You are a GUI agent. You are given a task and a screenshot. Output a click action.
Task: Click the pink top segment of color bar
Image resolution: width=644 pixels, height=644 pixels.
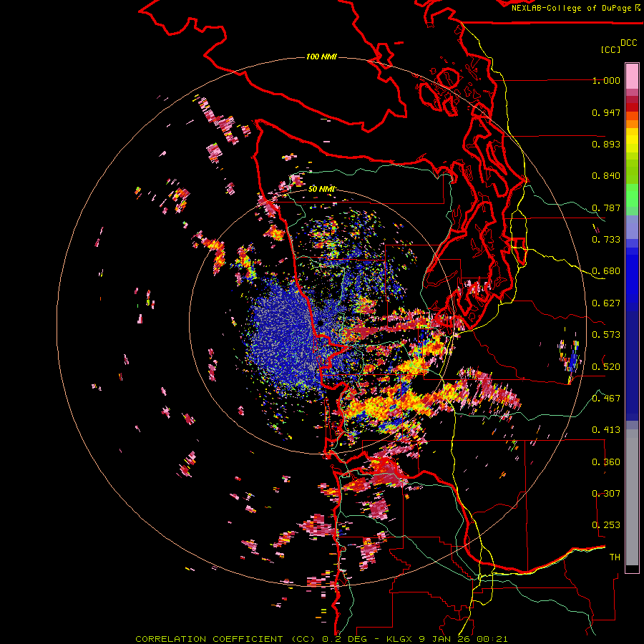tap(632, 76)
